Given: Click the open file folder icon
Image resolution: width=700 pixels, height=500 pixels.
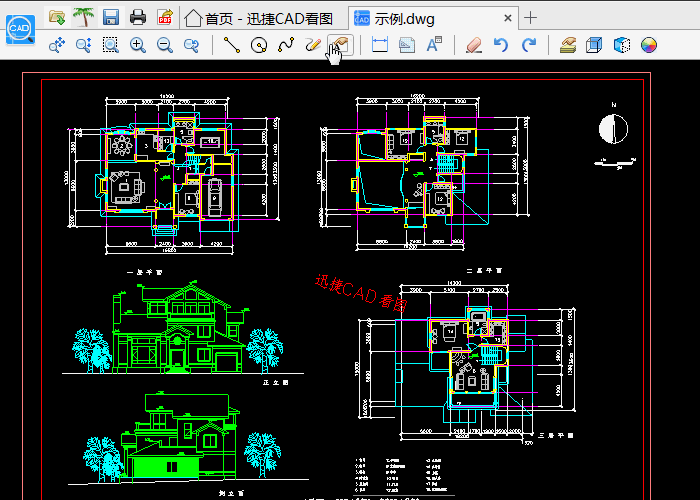Looking at the screenshot, I should click(57, 17).
